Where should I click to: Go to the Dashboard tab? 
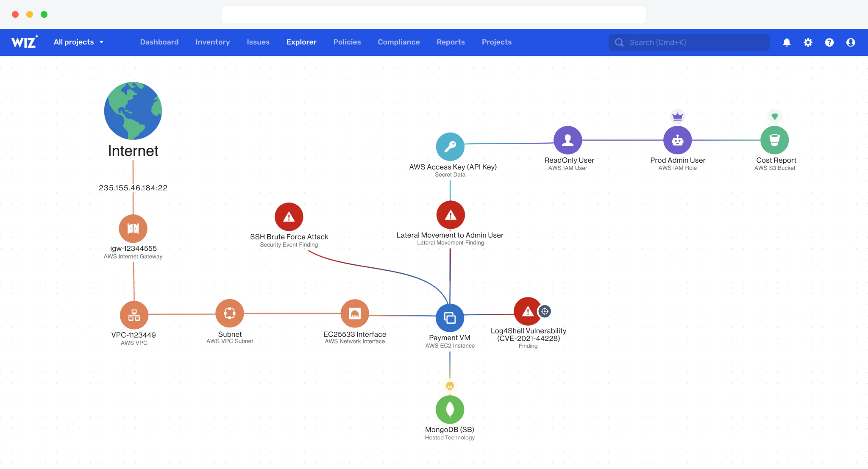159,42
